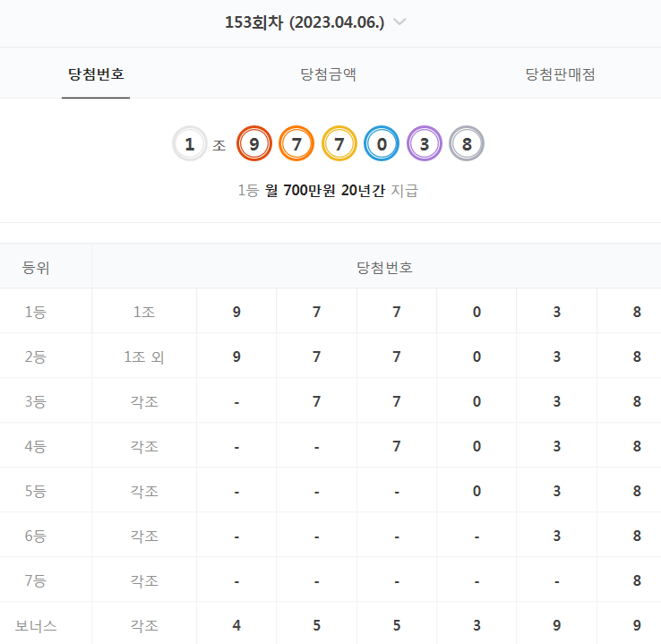Click the chevron next to 153회차 date
Image resolution: width=661 pixels, height=644 pixels.
(399, 21)
